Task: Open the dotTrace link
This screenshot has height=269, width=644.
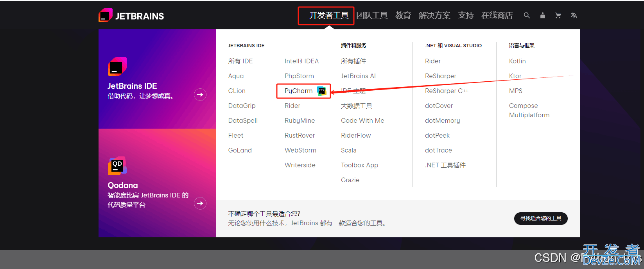Action: 438,150
